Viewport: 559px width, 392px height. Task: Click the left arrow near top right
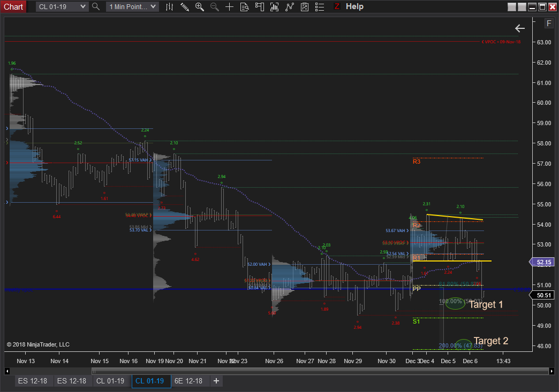pyautogui.click(x=520, y=28)
